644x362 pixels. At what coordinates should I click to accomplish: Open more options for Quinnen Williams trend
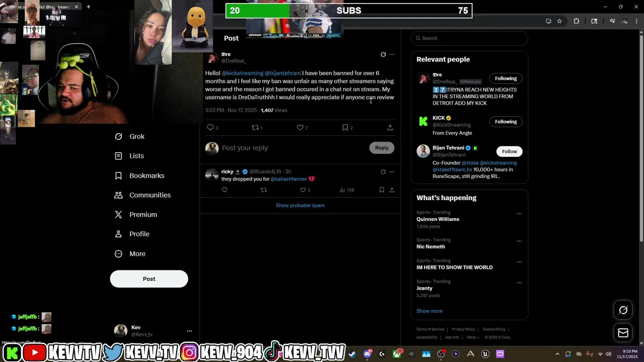point(519,214)
